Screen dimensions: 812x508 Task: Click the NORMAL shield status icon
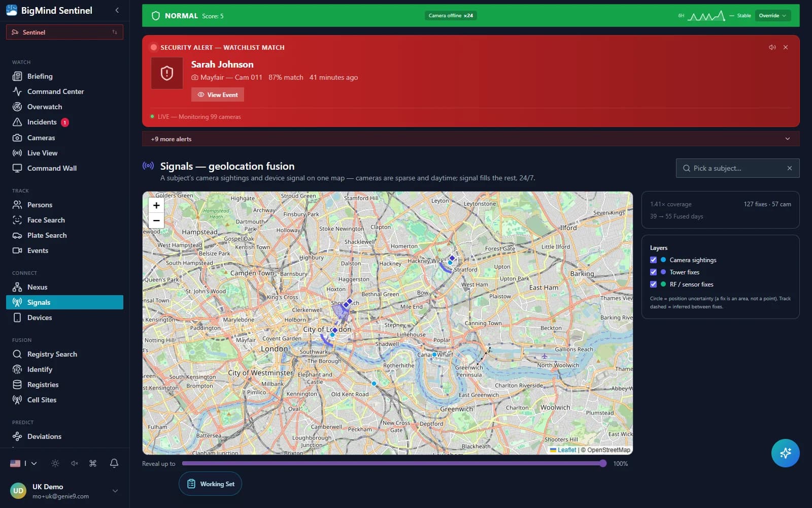click(x=156, y=16)
